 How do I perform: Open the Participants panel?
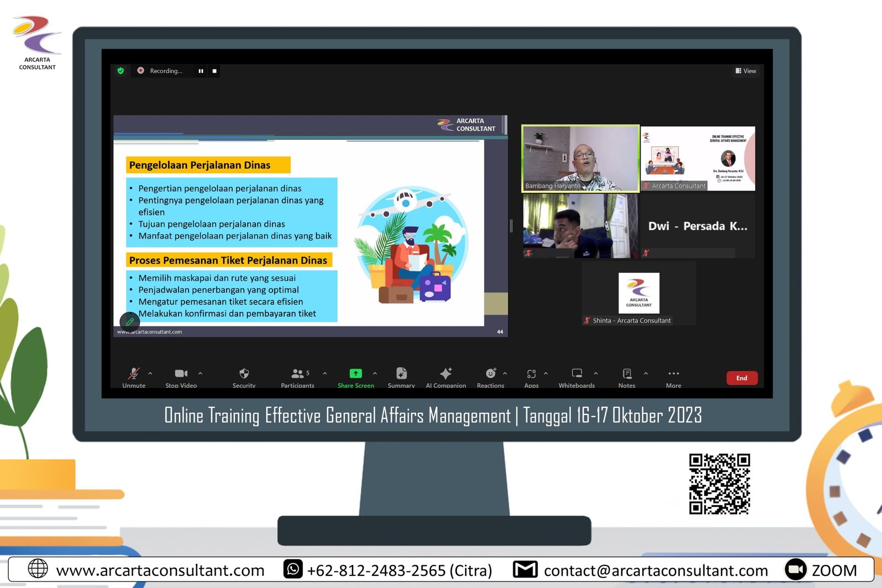(x=298, y=375)
